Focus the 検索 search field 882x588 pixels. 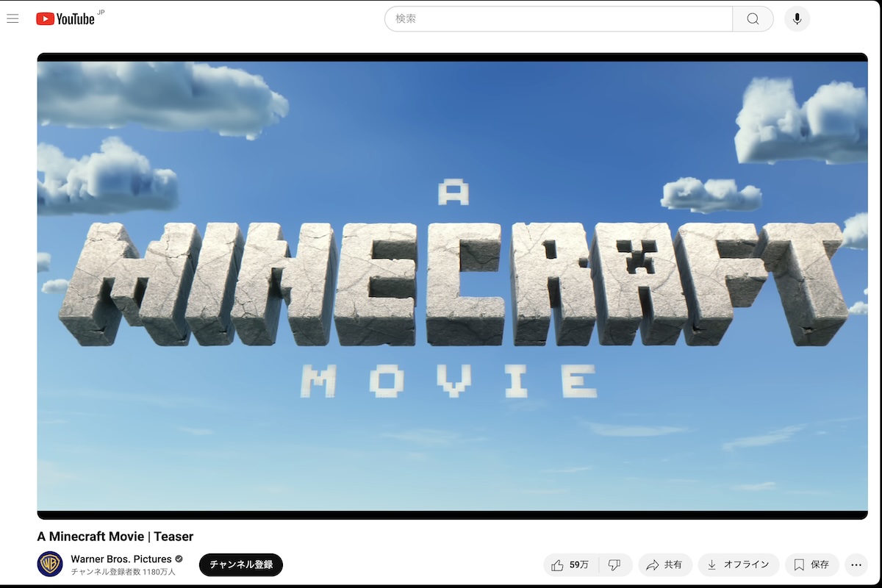[x=559, y=19]
